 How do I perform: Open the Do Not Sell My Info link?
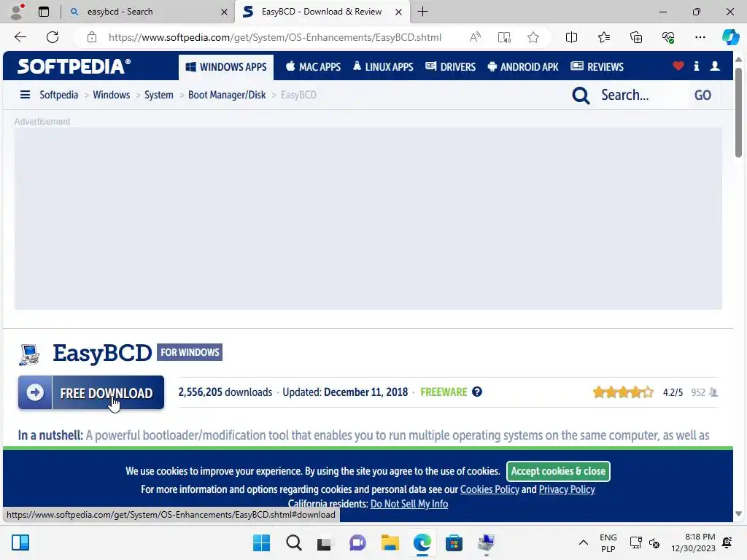tap(409, 504)
